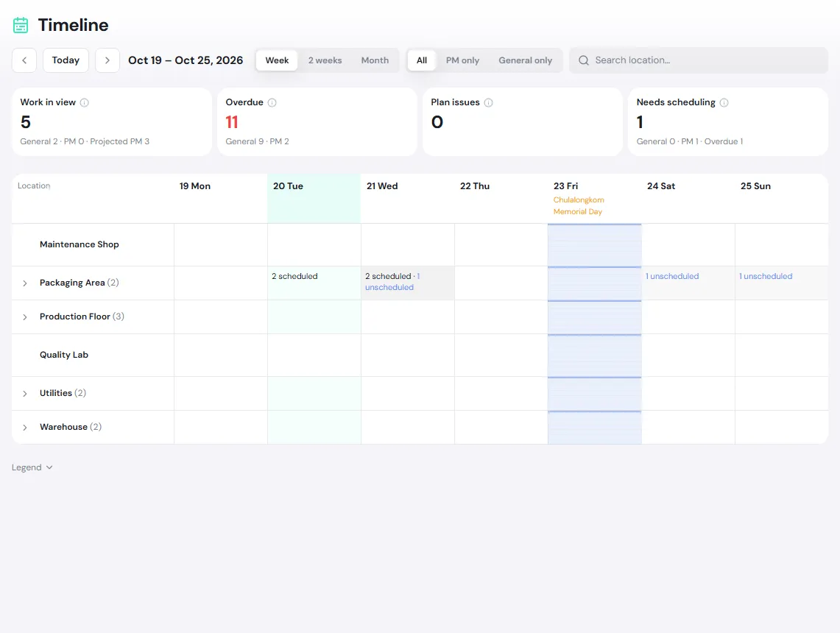Open Saturday's 1 unscheduled link
Image resolution: width=840 pixels, height=633 pixels.
(672, 276)
